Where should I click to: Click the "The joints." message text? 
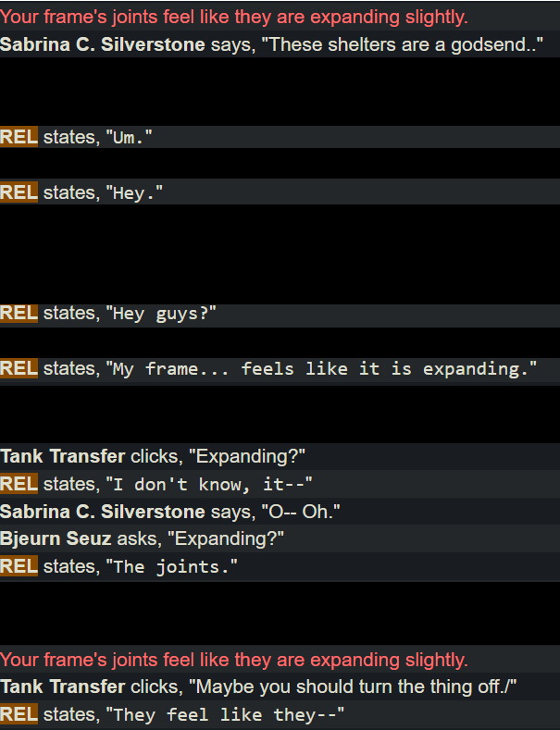172,566
